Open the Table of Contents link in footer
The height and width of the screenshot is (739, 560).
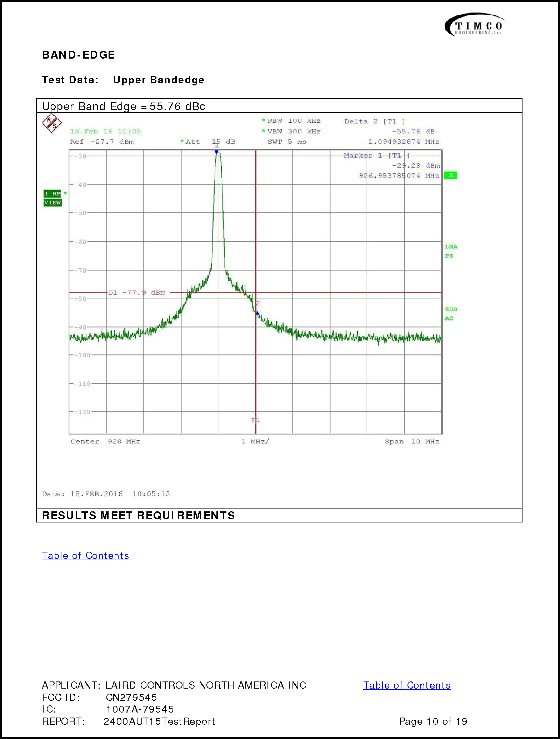[407, 685]
